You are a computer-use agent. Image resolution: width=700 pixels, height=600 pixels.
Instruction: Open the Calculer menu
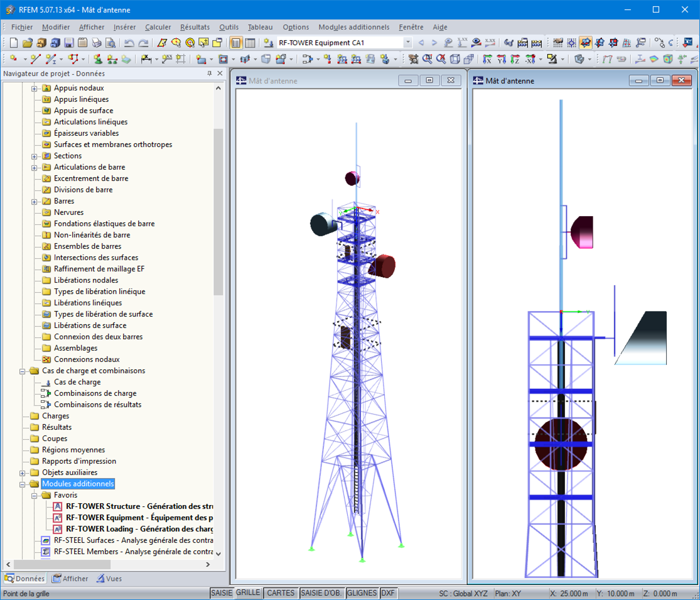(158, 27)
